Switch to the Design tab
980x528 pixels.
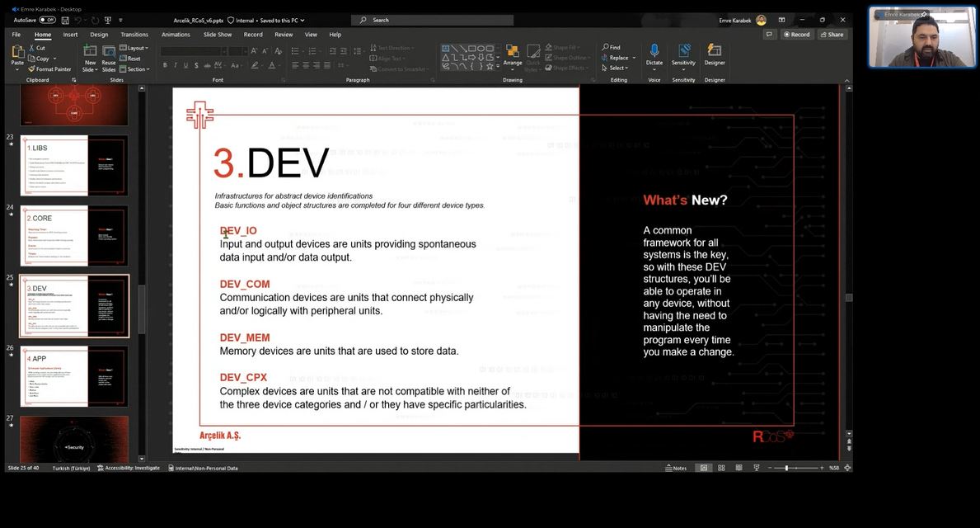pyautogui.click(x=99, y=35)
